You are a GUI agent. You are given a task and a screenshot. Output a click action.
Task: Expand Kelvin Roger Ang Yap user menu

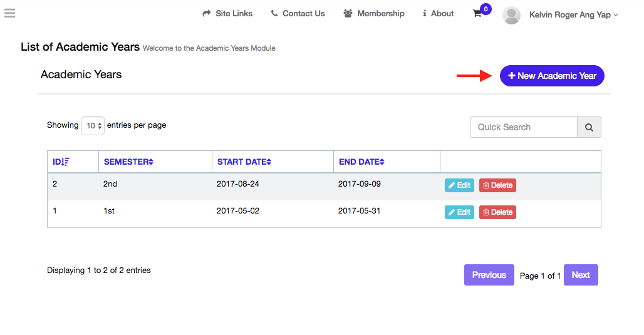(573, 14)
